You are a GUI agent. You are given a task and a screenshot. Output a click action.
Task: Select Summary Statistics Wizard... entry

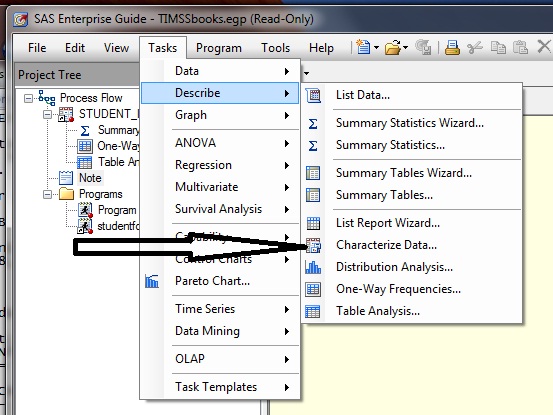[x=412, y=124]
